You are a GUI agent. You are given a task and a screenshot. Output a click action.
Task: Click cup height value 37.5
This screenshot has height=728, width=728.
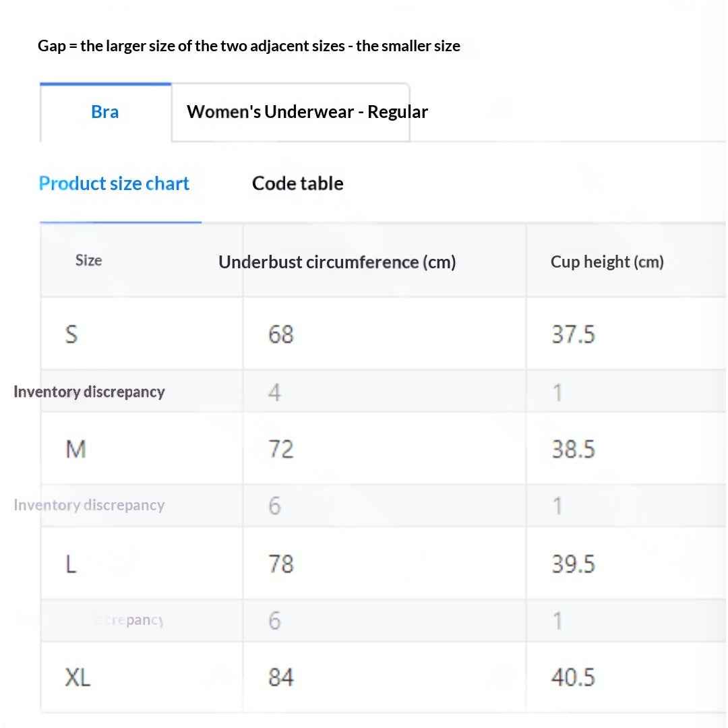tap(574, 334)
